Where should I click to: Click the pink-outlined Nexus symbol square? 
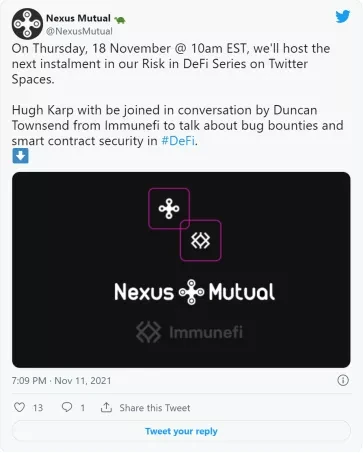(169, 209)
